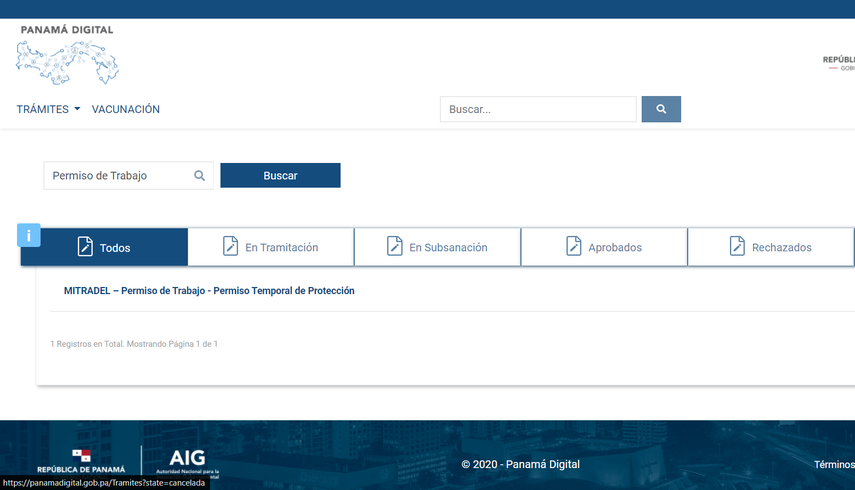Click the AIG logo in footer
855x490 pixels.
coord(188,461)
